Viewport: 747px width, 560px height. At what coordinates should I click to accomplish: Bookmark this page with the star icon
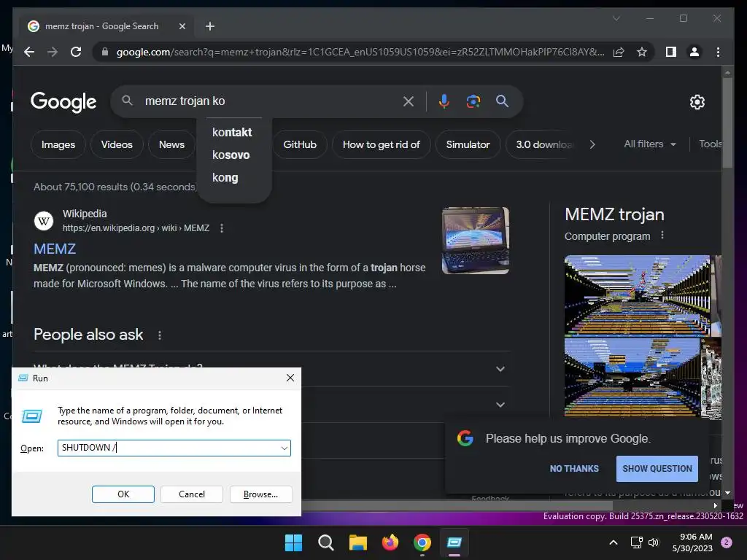[x=642, y=52]
